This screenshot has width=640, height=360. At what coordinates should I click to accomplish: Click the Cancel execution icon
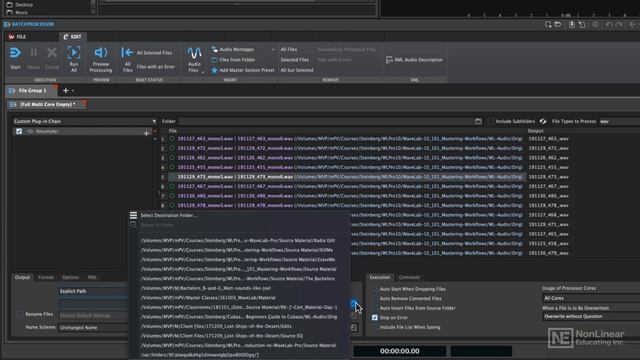52,53
